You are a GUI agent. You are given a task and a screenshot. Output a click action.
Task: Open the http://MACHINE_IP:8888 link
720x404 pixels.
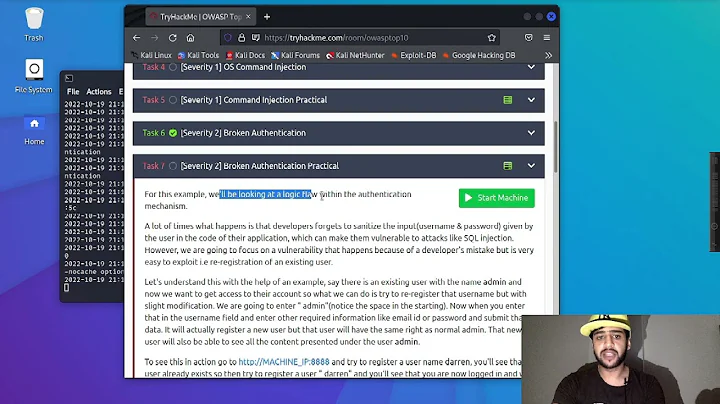284,362
